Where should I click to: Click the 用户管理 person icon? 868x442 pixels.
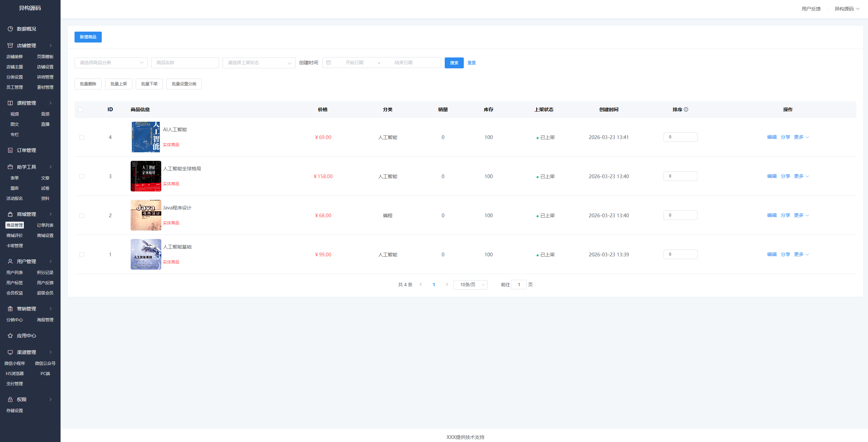(x=10, y=261)
